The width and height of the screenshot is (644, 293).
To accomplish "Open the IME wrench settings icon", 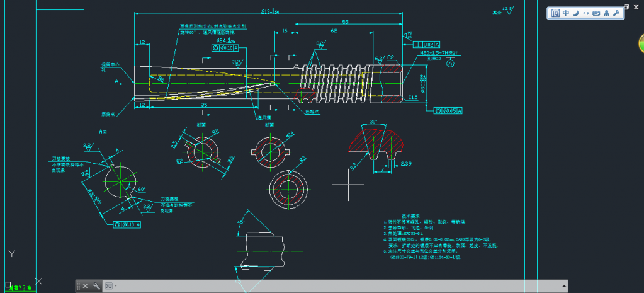I will click(x=616, y=13).
